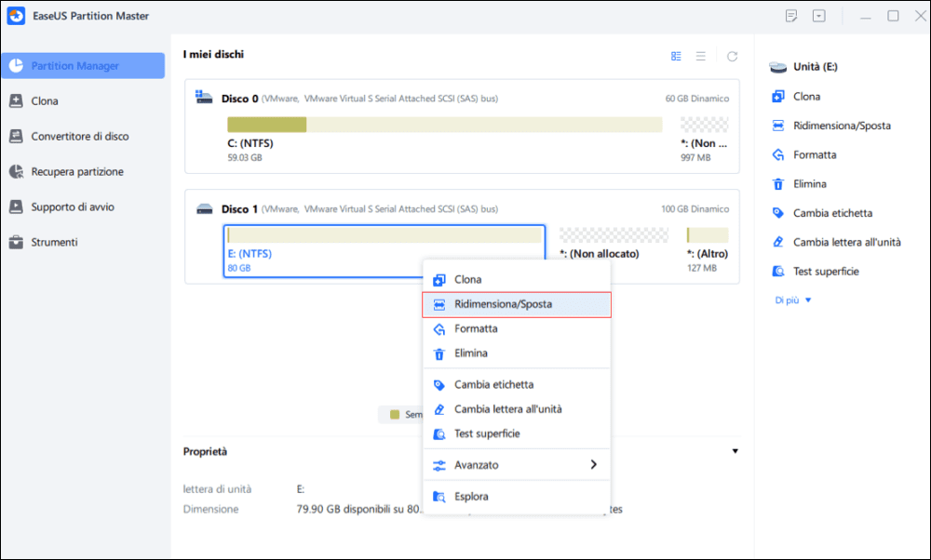Switch to the list view of disks
Viewport: 931px width, 560px height.
point(701,57)
